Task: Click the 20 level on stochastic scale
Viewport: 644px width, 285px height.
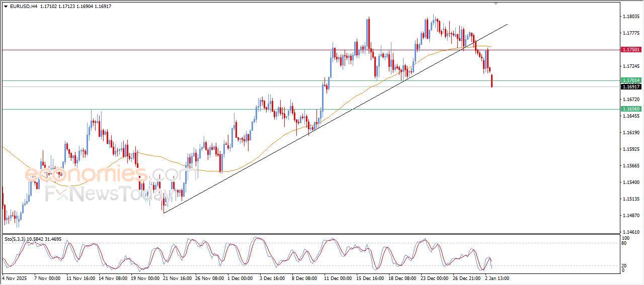Action: [x=624, y=265]
